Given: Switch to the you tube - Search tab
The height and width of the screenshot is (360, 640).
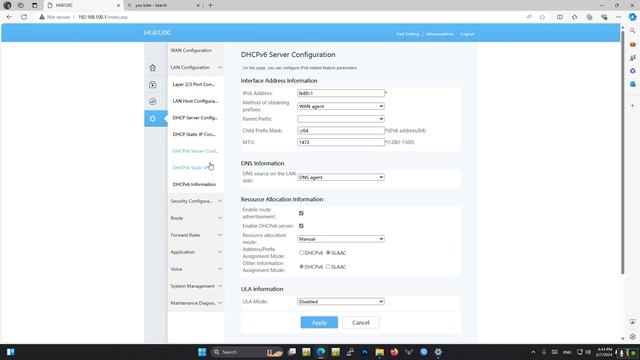Looking at the screenshot, I should point(163,5).
